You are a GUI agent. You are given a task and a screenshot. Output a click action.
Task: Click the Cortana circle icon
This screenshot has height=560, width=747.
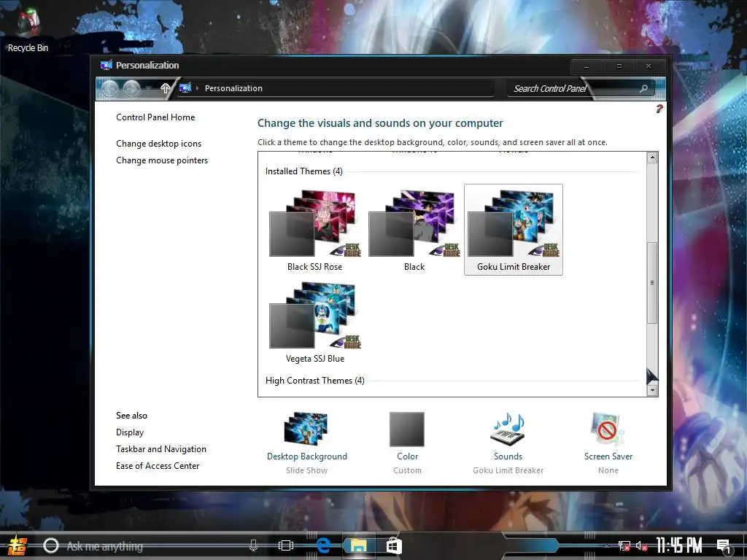[x=51, y=545]
